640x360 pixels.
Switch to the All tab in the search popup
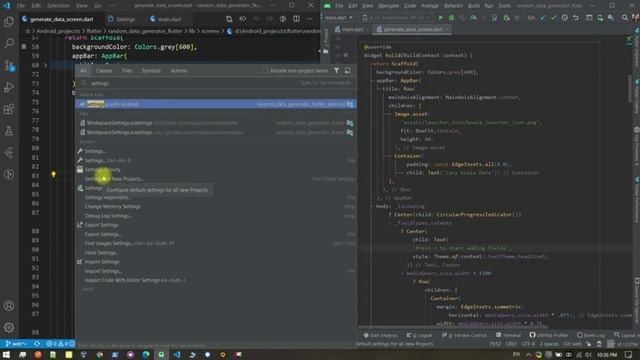tap(83, 71)
